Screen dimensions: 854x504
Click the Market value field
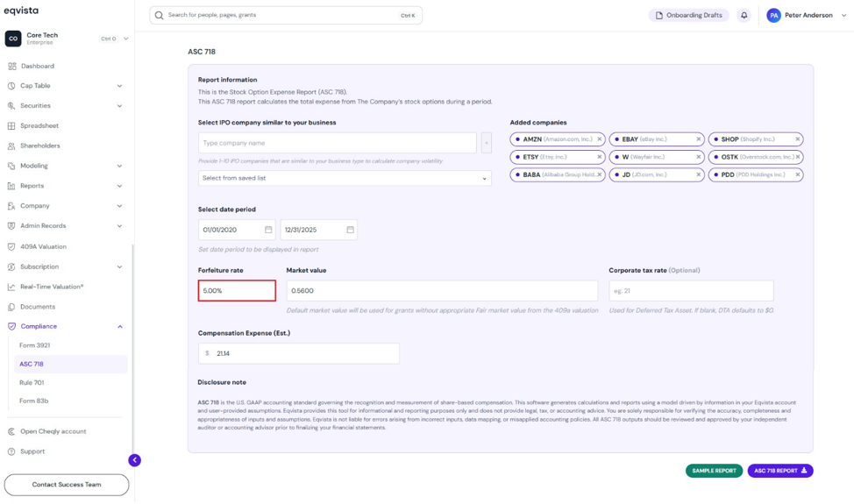[x=442, y=291]
